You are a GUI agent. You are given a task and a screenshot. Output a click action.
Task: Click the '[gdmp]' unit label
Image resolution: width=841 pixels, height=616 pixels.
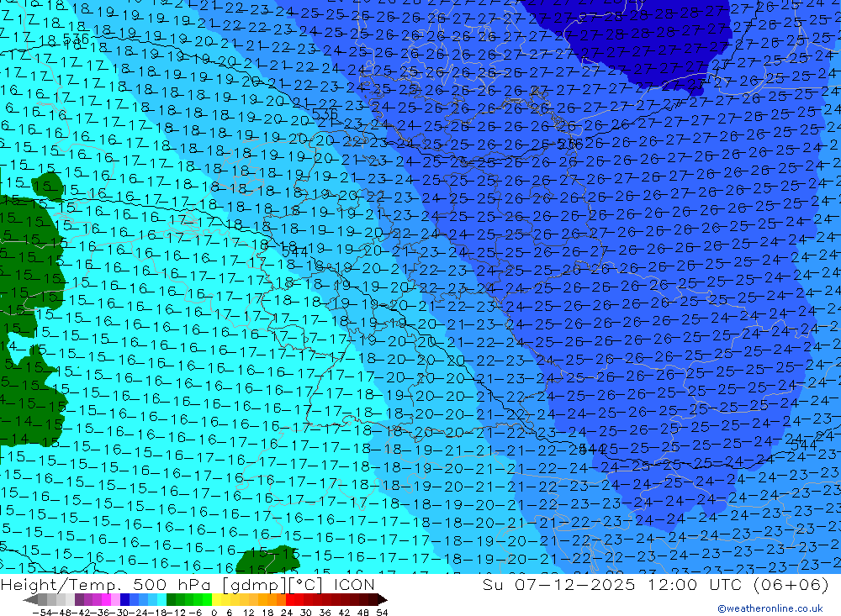[x=254, y=585]
